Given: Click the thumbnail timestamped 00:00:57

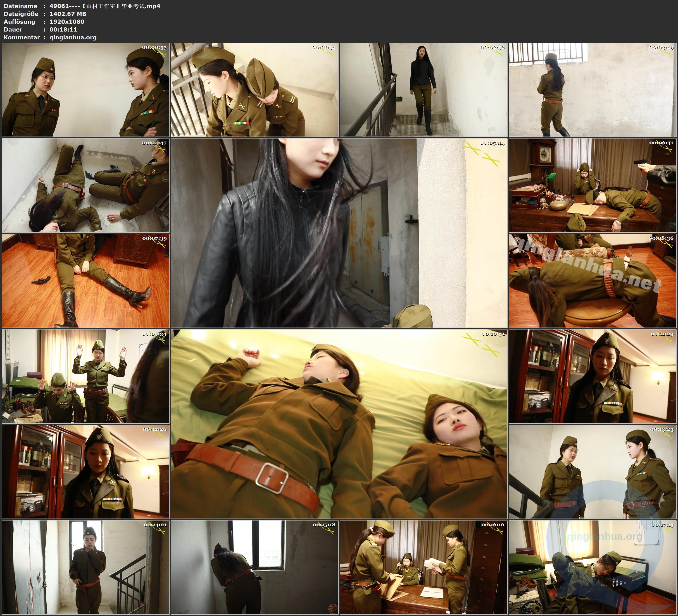Looking at the screenshot, I should coord(85,89).
